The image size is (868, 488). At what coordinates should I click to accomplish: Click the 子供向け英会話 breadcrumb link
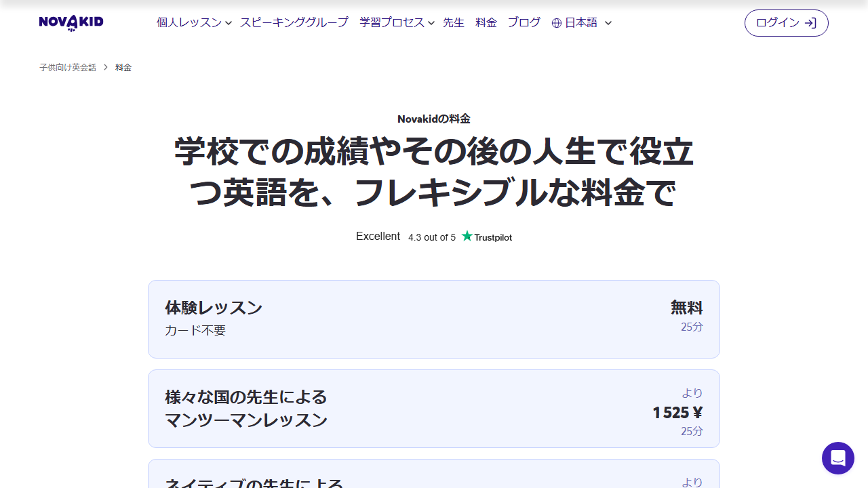pos(68,68)
